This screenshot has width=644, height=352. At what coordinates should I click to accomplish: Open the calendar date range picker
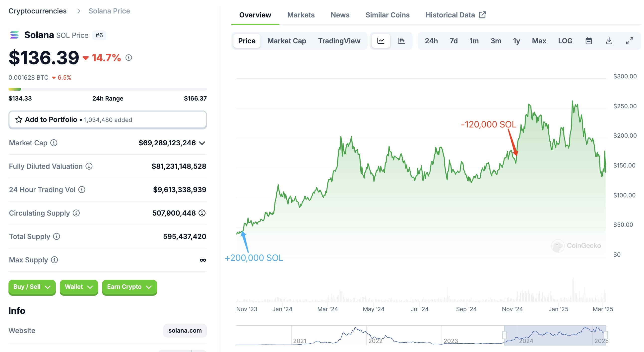pos(588,41)
